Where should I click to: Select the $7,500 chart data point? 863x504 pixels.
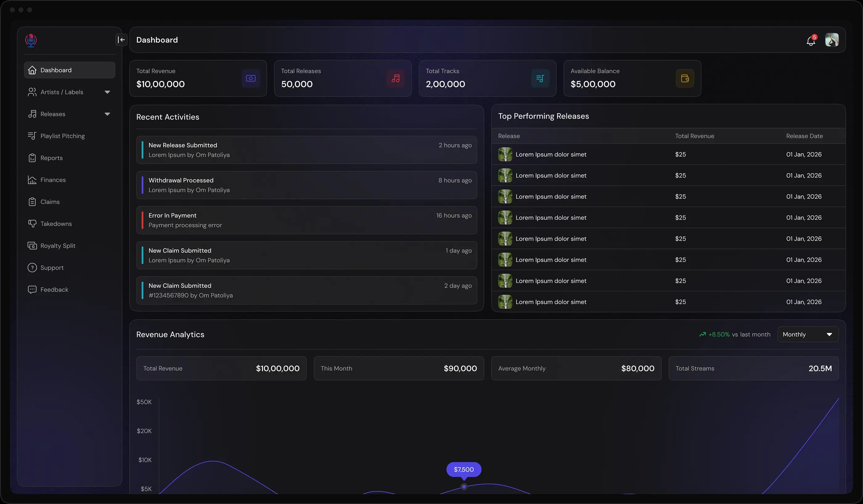coord(464,486)
